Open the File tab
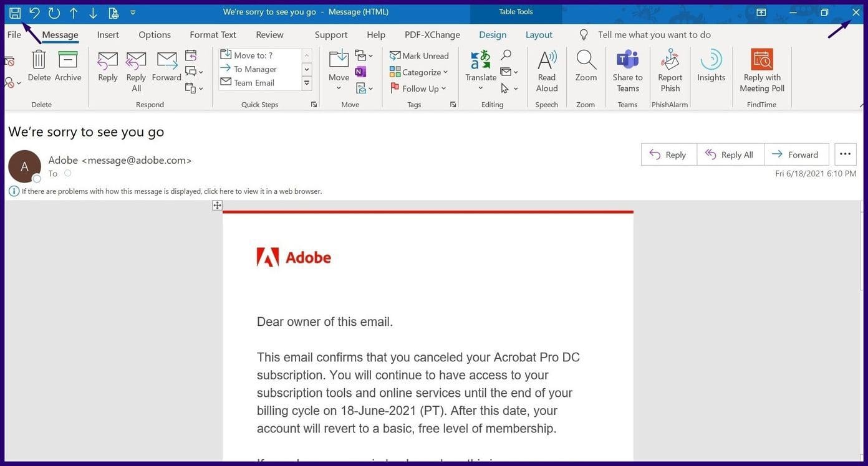 (x=14, y=35)
